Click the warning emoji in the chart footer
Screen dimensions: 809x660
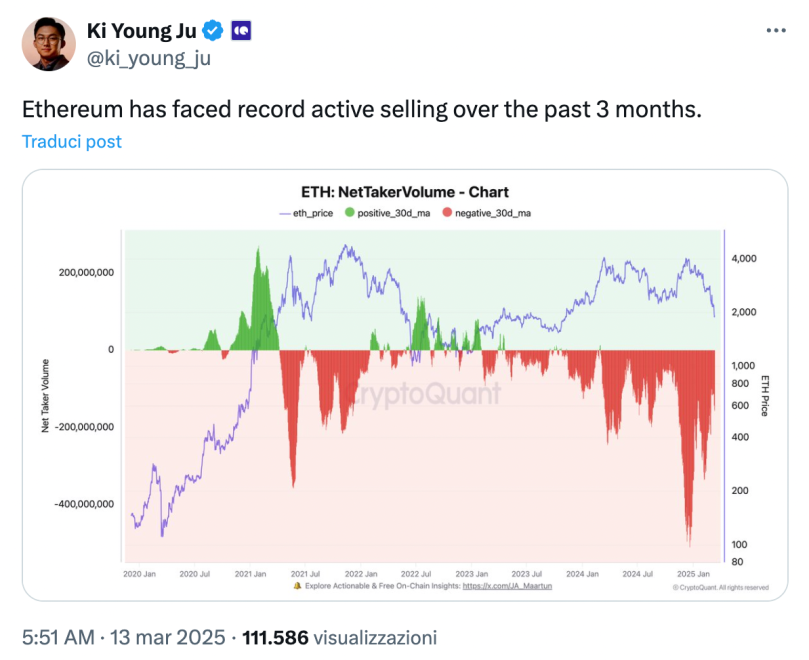pyautogui.click(x=295, y=587)
